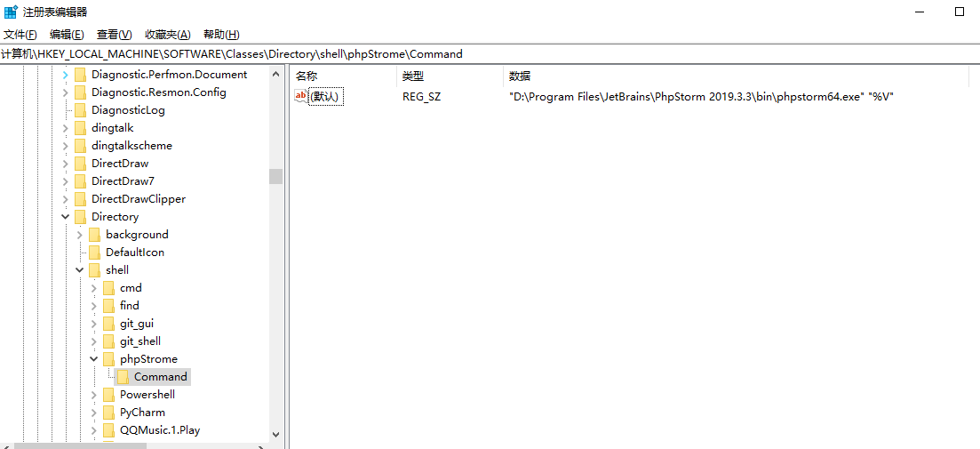Image resolution: width=980 pixels, height=449 pixels.
Task: Select the DiagnosticLog tree label
Action: tap(128, 110)
